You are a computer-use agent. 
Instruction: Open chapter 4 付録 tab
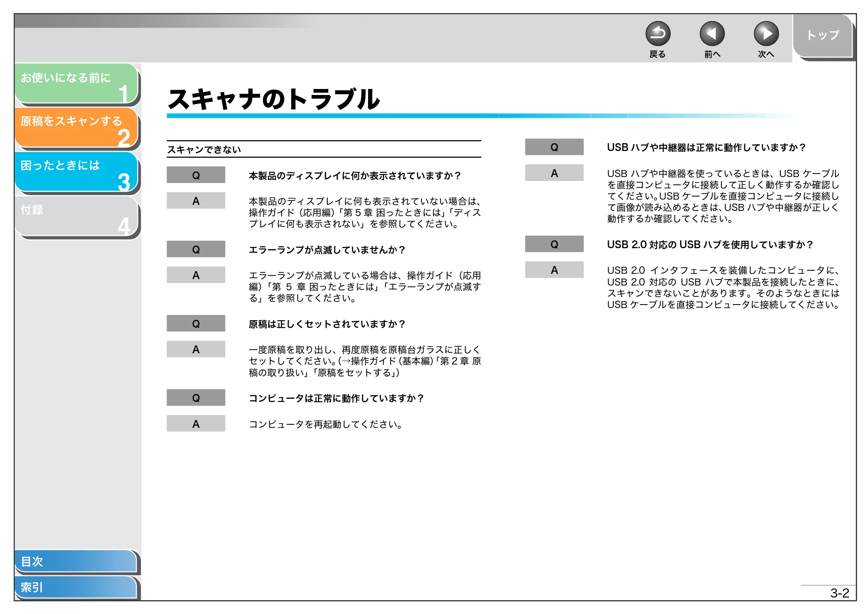(x=76, y=216)
